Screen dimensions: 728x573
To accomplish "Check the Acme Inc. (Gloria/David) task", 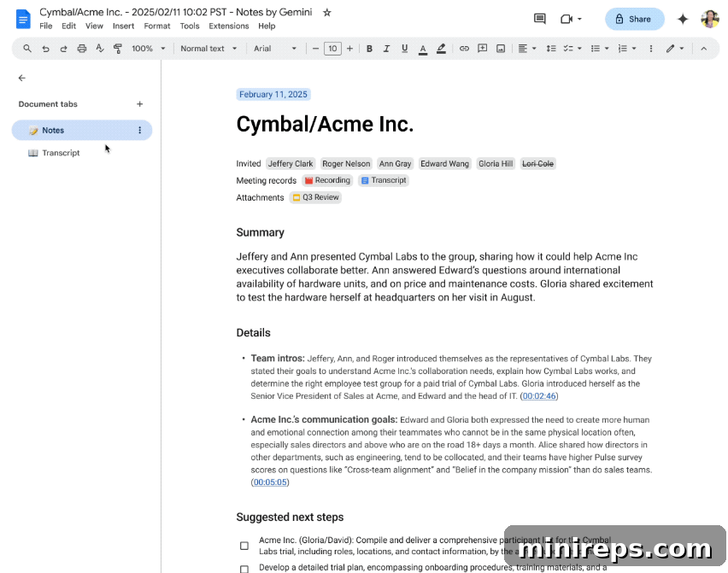I will click(x=244, y=546).
